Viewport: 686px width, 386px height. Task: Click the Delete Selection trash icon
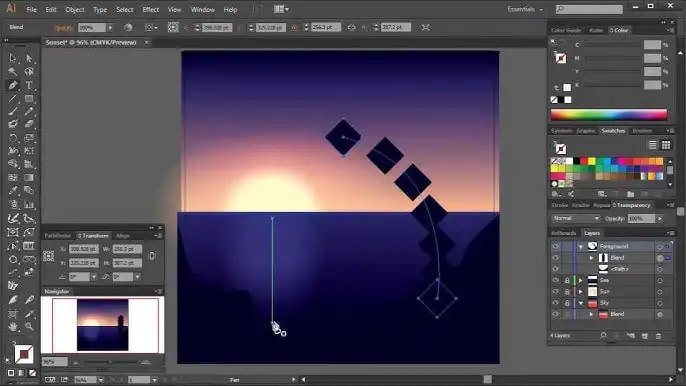pyautogui.click(x=658, y=336)
